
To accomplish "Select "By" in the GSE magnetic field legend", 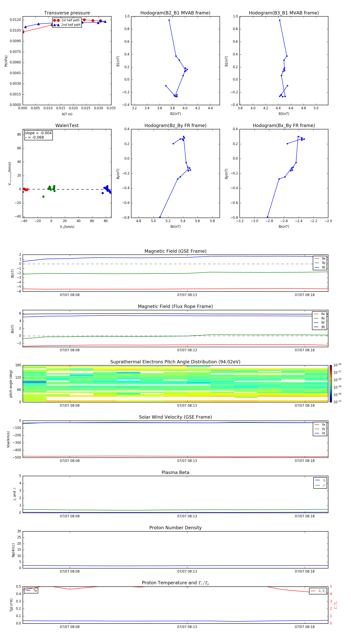I will point(320,263).
